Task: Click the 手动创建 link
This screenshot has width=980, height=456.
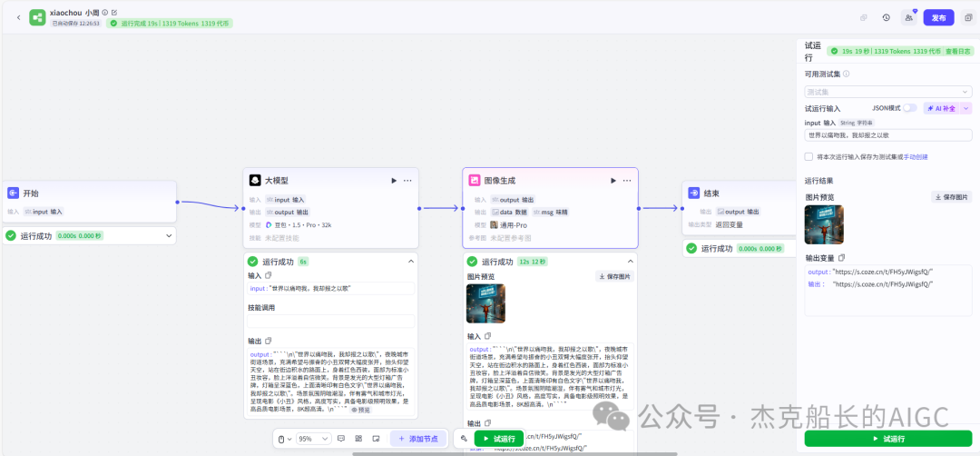Action: coord(916,157)
